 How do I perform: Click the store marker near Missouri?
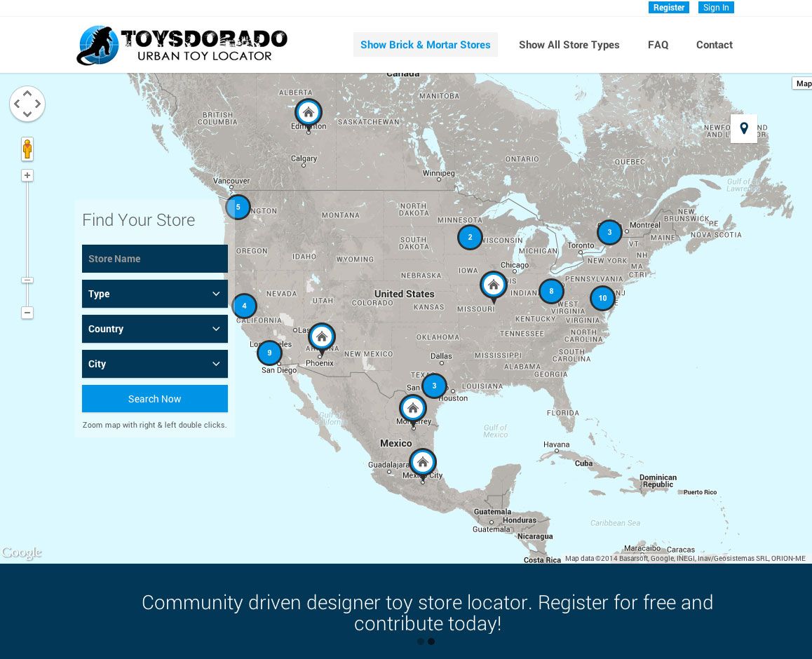point(494,285)
